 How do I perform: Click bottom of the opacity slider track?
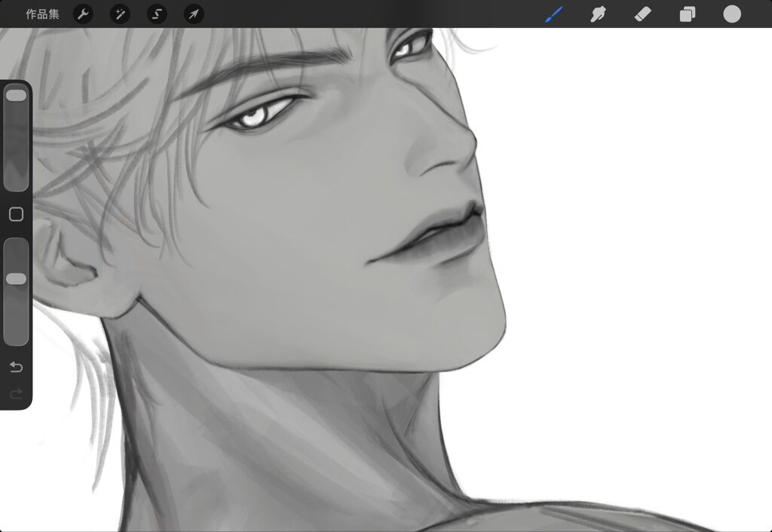point(16,338)
